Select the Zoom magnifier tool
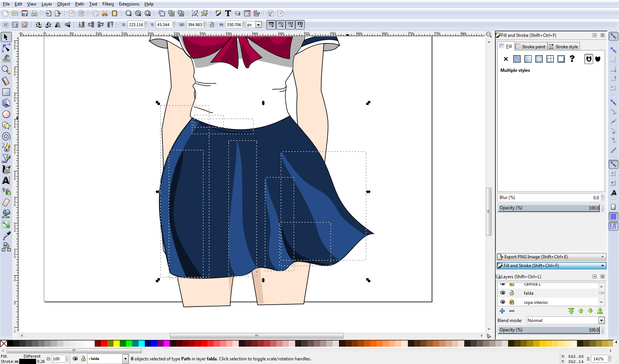 (6, 70)
